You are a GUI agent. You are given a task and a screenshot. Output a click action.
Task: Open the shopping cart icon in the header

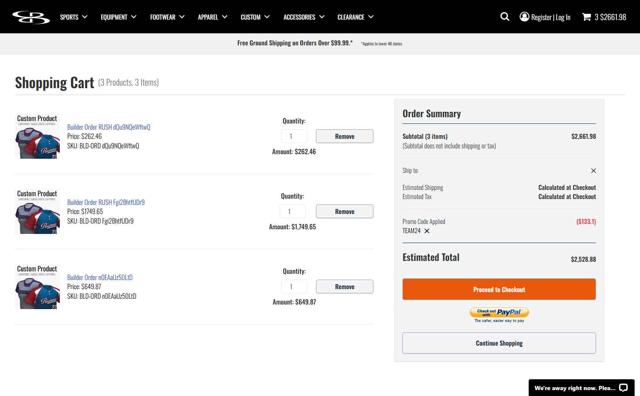(587, 17)
